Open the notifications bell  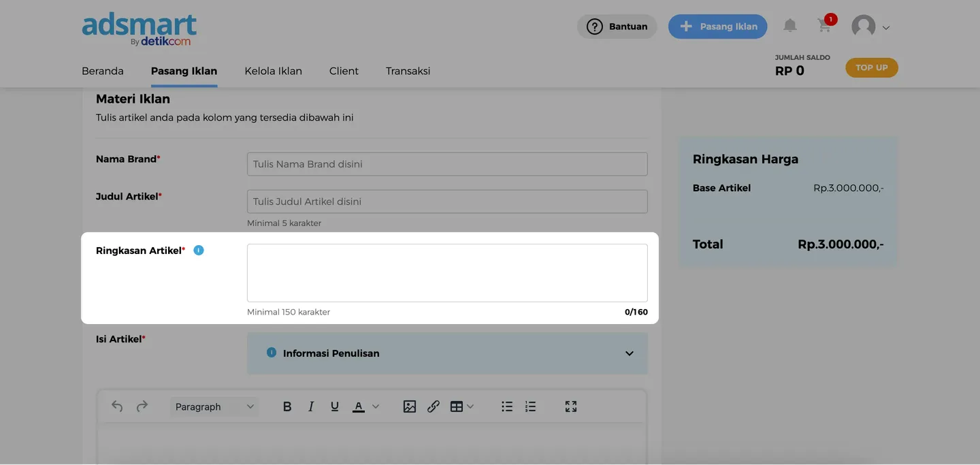(x=789, y=26)
